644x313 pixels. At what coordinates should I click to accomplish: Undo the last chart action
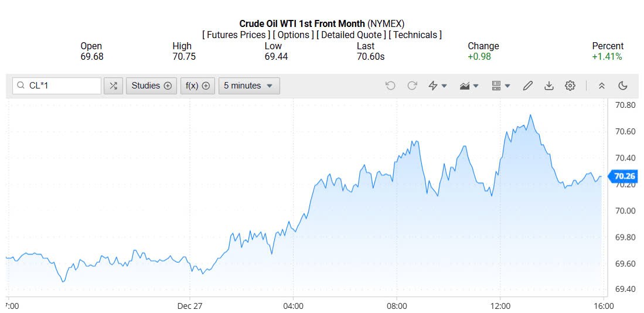pos(390,86)
